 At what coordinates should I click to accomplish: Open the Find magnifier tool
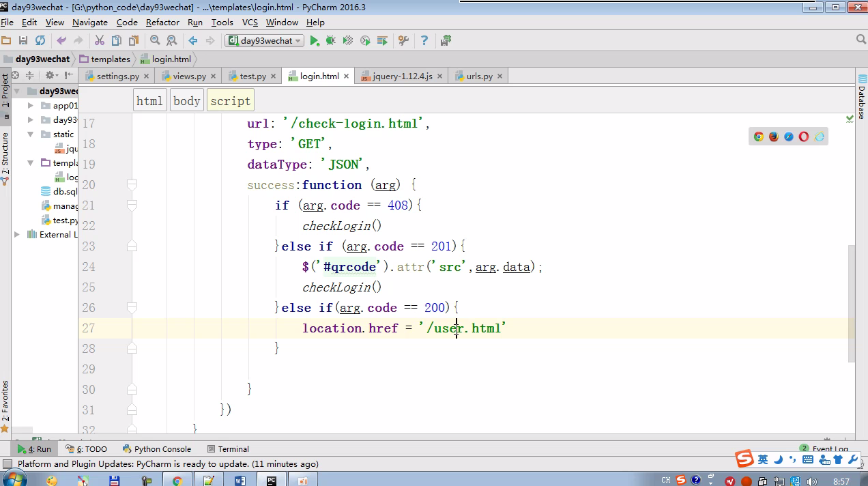[x=155, y=41]
